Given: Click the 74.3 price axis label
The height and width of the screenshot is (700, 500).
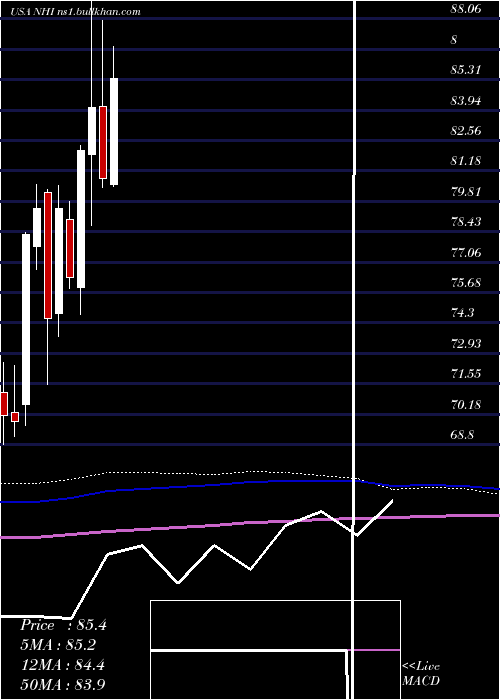Looking at the screenshot, I should [462, 313].
